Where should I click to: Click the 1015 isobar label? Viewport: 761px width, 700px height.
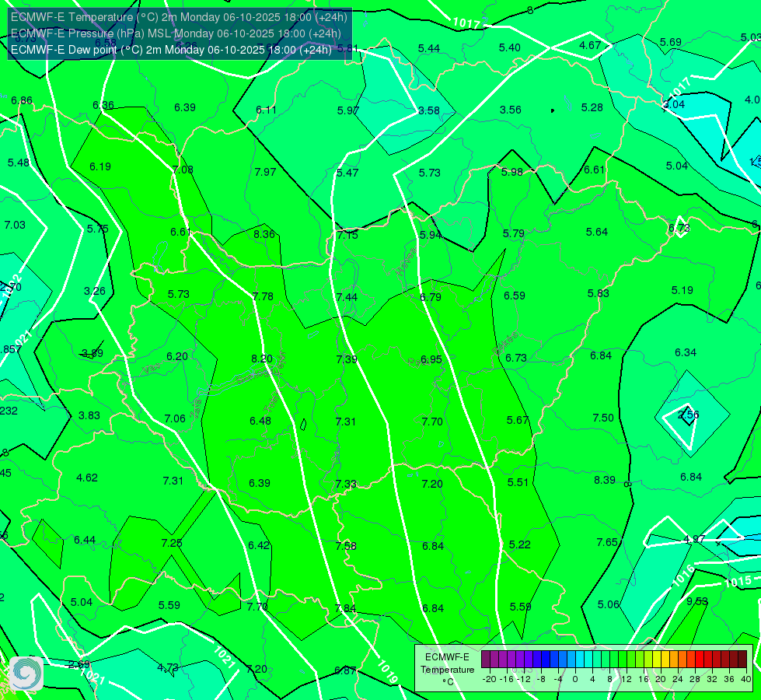[738, 582]
